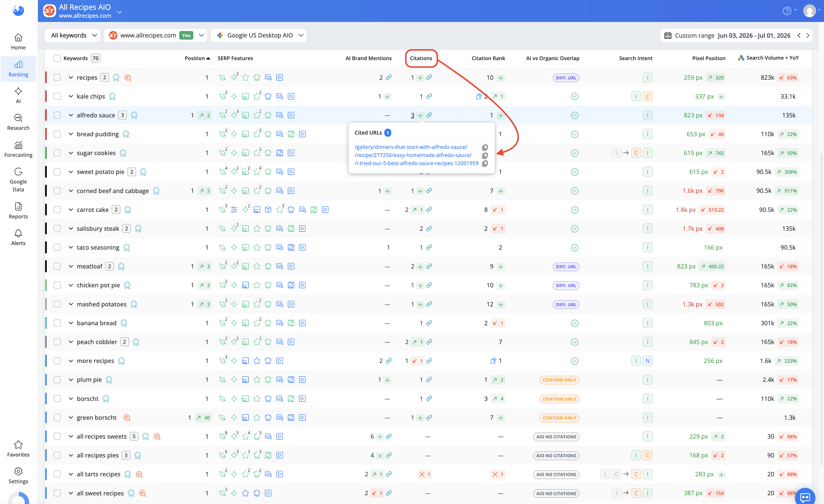This screenshot has height=504, width=824.
Task: Open Settings gear in sidebar
Action: tap(18, 475)
